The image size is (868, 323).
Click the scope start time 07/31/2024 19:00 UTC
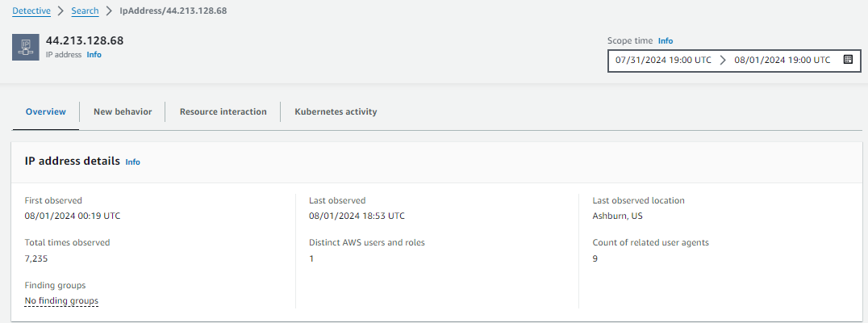coord(663,60)
